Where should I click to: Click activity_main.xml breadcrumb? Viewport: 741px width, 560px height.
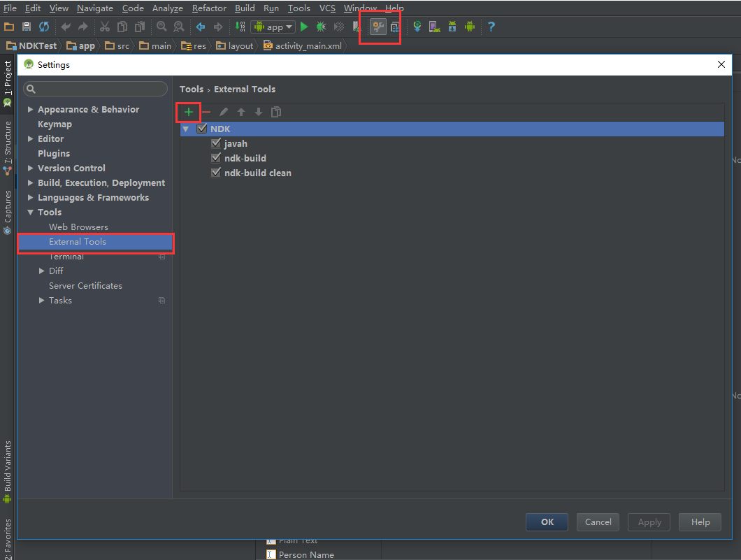click(303, 46)
